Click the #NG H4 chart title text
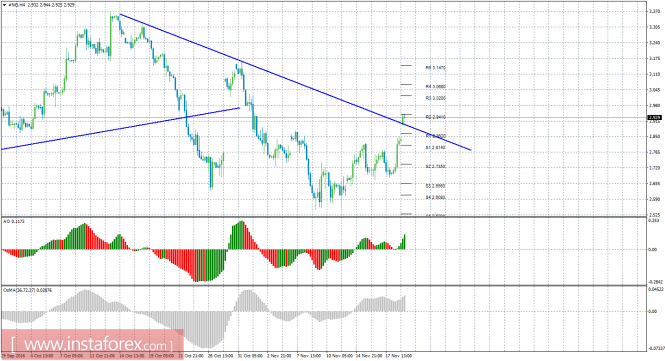This screenshot has height=361, width=665. (16, 5)
